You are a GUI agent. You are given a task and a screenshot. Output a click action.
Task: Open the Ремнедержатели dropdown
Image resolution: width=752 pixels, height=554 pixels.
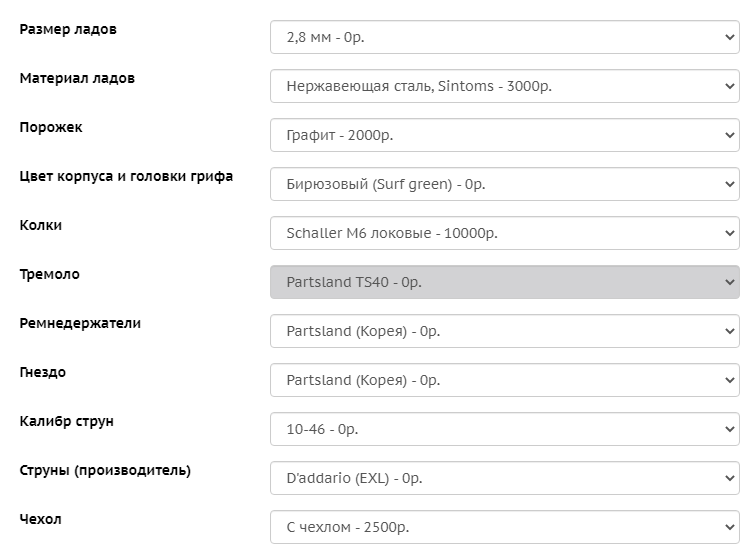tap(504, 331)
